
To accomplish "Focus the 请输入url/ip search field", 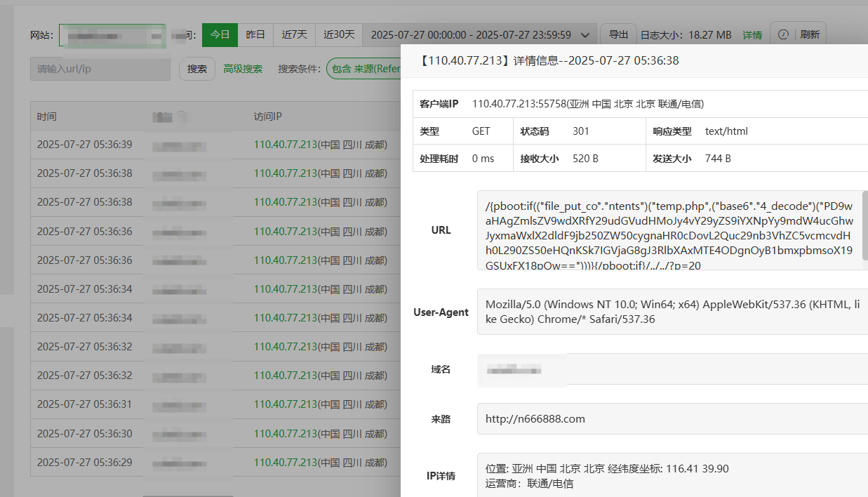I will tap(100, 69).
